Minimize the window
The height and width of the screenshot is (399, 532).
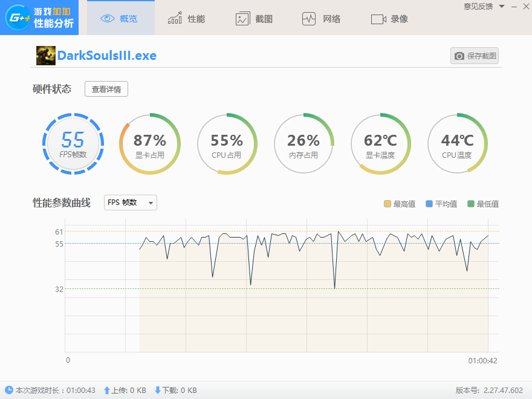[x=514, y=7]
